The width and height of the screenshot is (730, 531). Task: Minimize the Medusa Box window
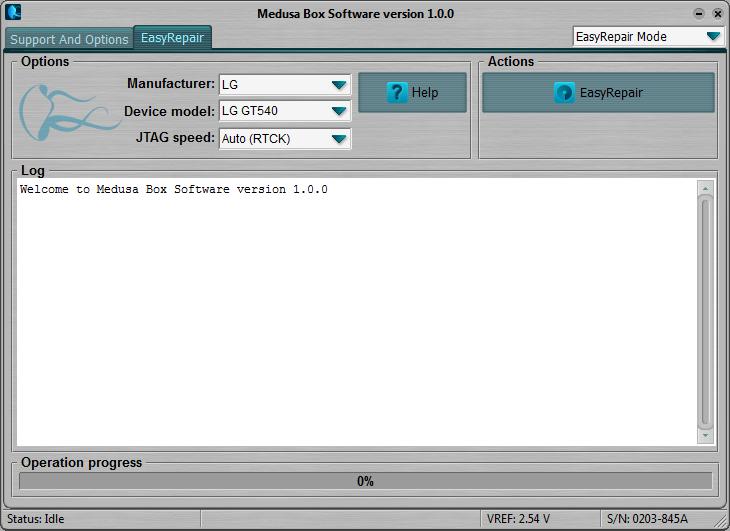click(x=699, y=13)
